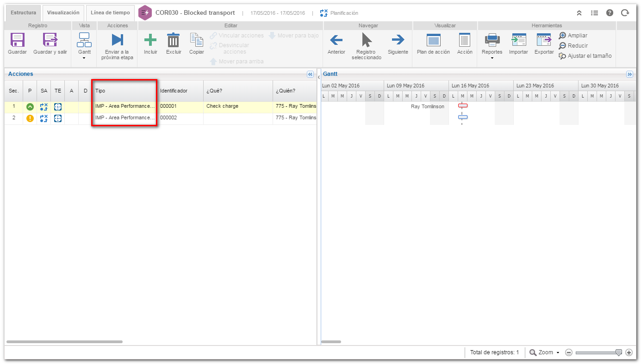641x364 pixels.
Task: Click the Exportar icon
Action: [x=544, y=40]
